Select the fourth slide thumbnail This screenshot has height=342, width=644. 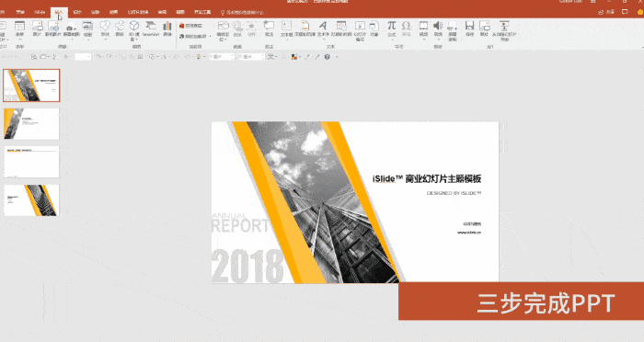pos(31,199)
